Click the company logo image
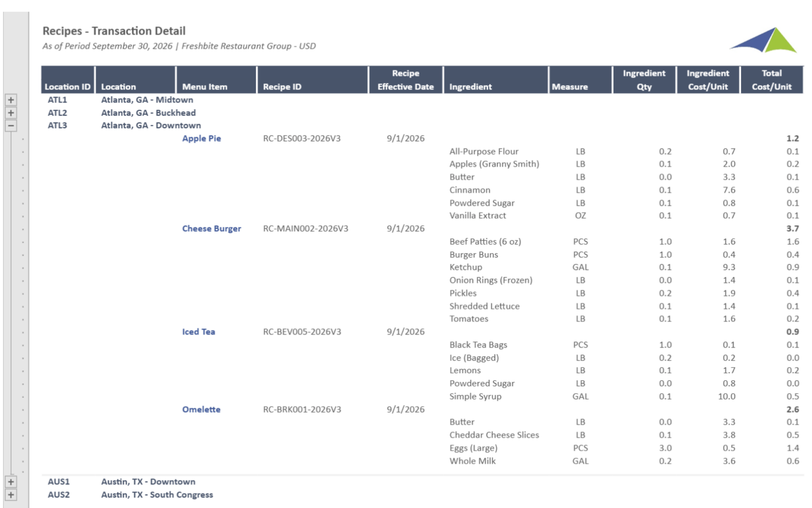Image resolution: width=812 pixels, height=508 pixels. point(763,40)
